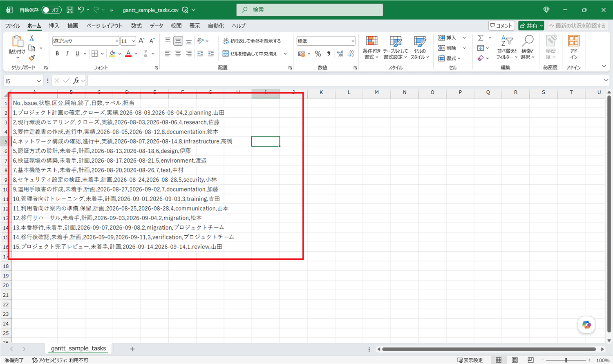Viewport: 613px width, 364px height.
Task: Switch to Page Layout view
Action: tap(515, 360)
